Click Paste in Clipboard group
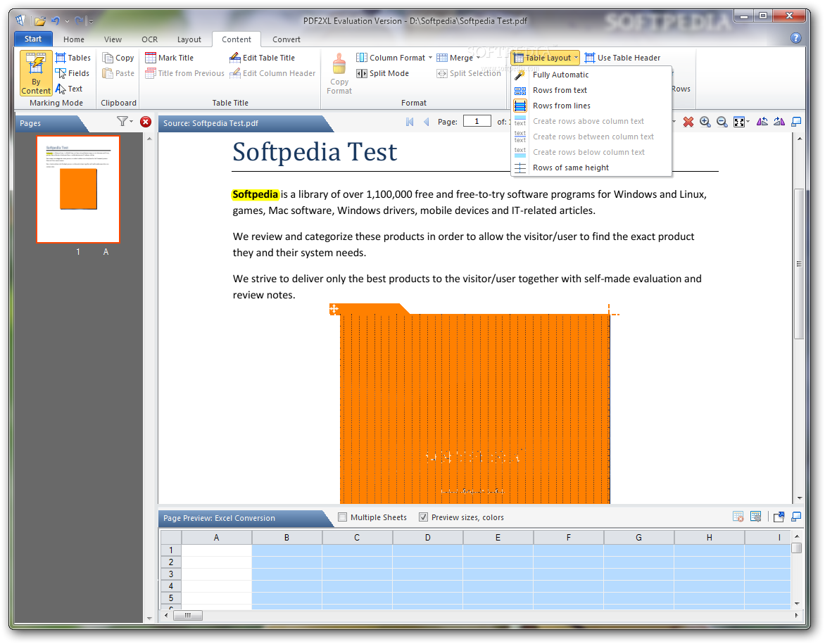This screenshot has width=825, height=644. pyautogui.click(x=118, y=73)
